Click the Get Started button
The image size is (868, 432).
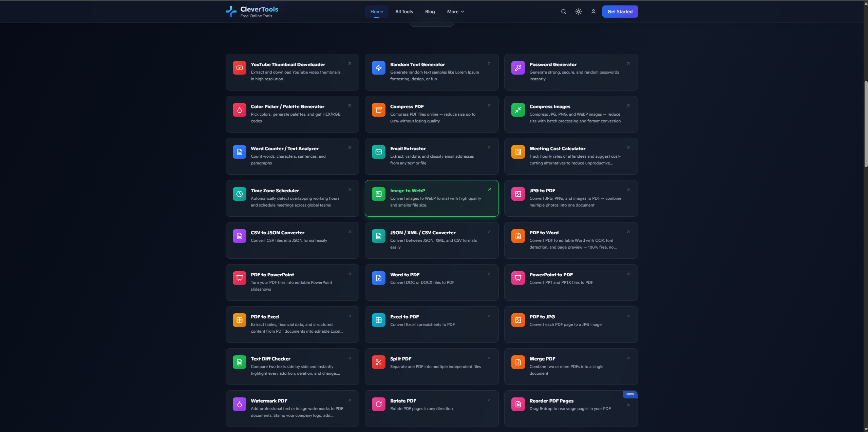[x=620, y=11]
